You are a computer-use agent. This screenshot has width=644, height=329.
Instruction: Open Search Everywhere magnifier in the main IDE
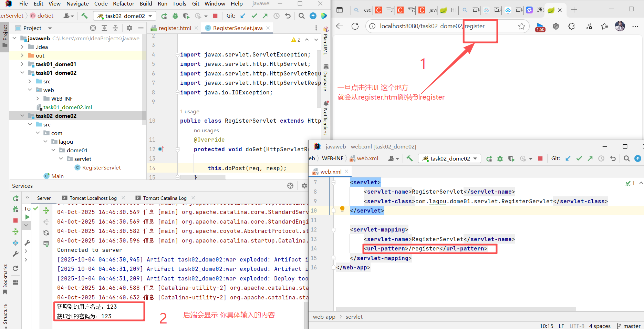coord(302,16)
